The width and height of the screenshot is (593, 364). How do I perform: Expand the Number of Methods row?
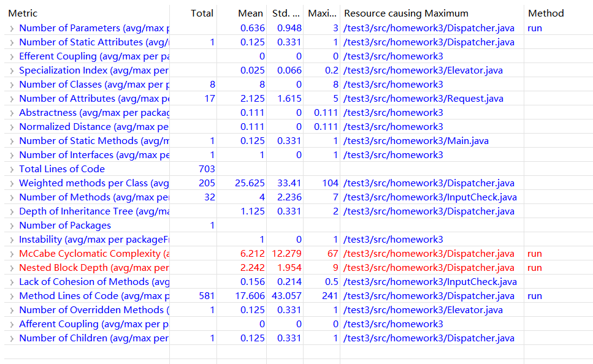click(x=12, y=198)
